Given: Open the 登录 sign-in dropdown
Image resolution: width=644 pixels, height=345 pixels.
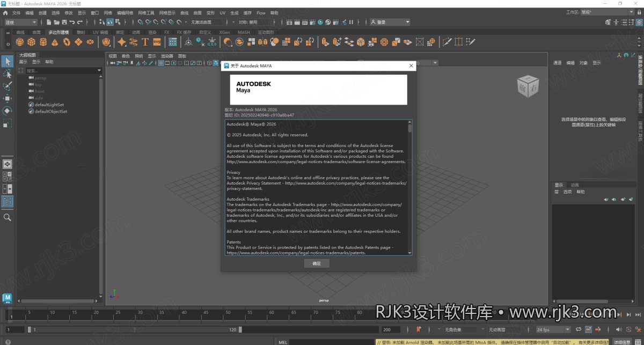Looking at the screenshot, I should (390, 22).
